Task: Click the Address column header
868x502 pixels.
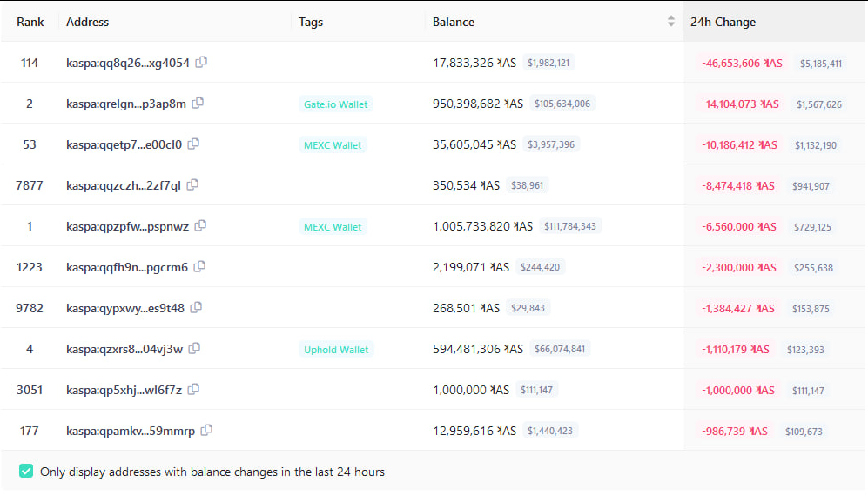Action: click(x=88, y=22)
